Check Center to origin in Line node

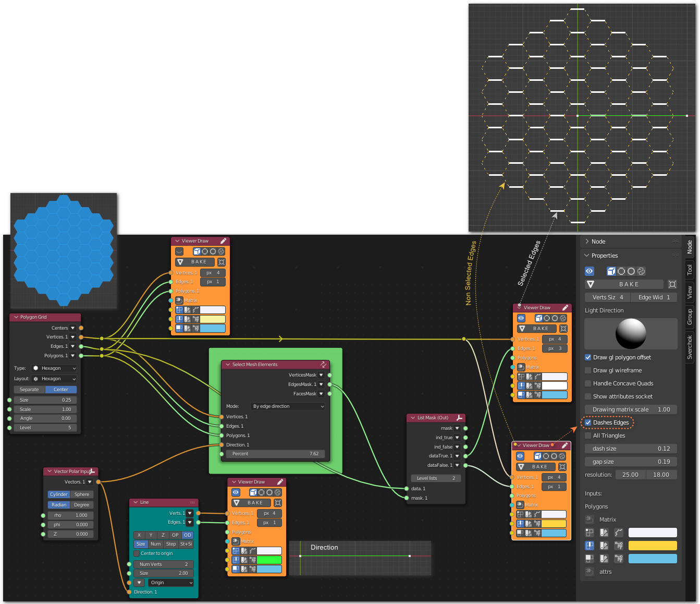point(137,553)
